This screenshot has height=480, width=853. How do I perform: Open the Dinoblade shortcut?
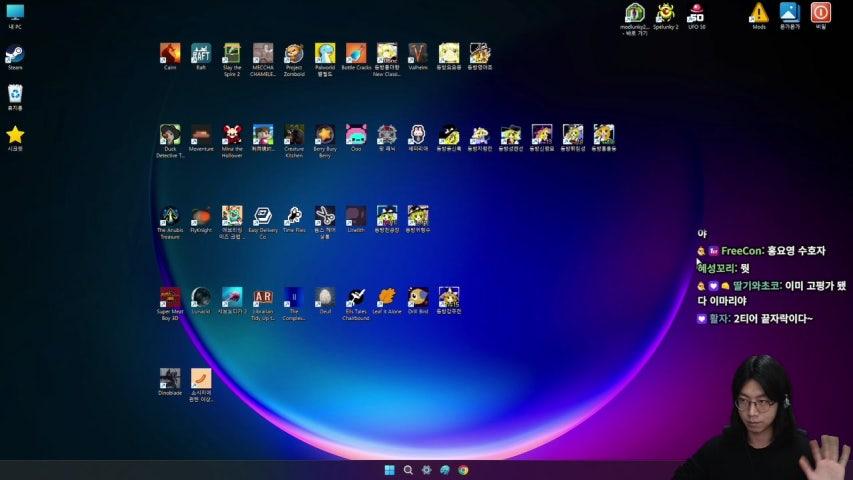tap(170, 380)
